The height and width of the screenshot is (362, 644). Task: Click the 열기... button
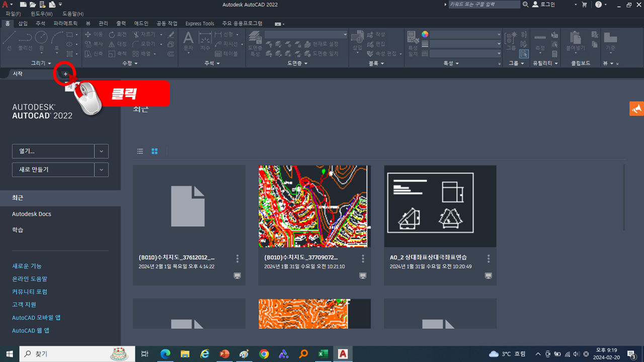pos(53,151)
